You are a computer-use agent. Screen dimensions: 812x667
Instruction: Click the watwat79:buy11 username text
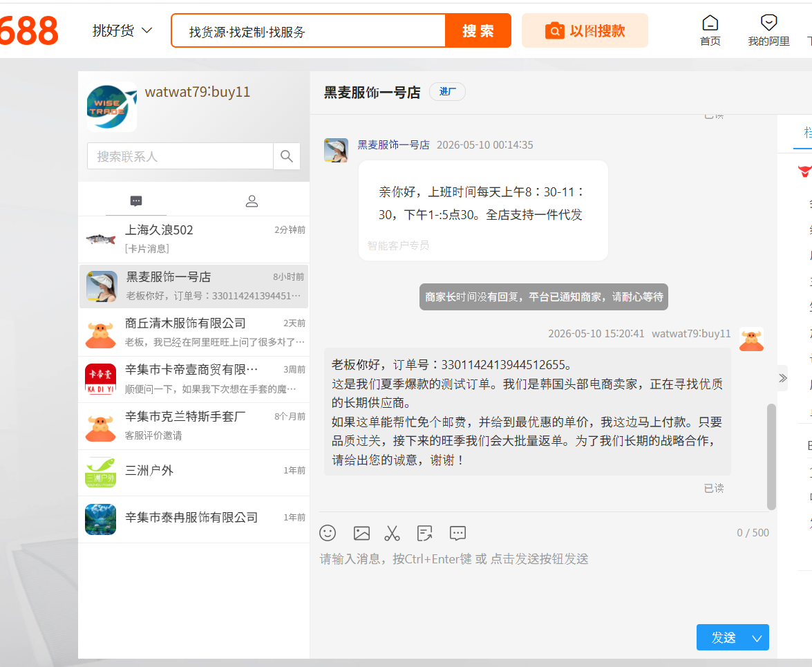[198, 92]
